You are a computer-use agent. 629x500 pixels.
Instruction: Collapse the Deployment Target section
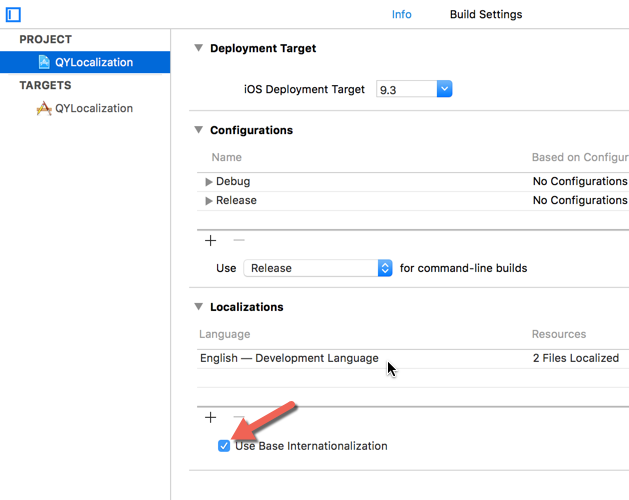click(x=199, y=48)
